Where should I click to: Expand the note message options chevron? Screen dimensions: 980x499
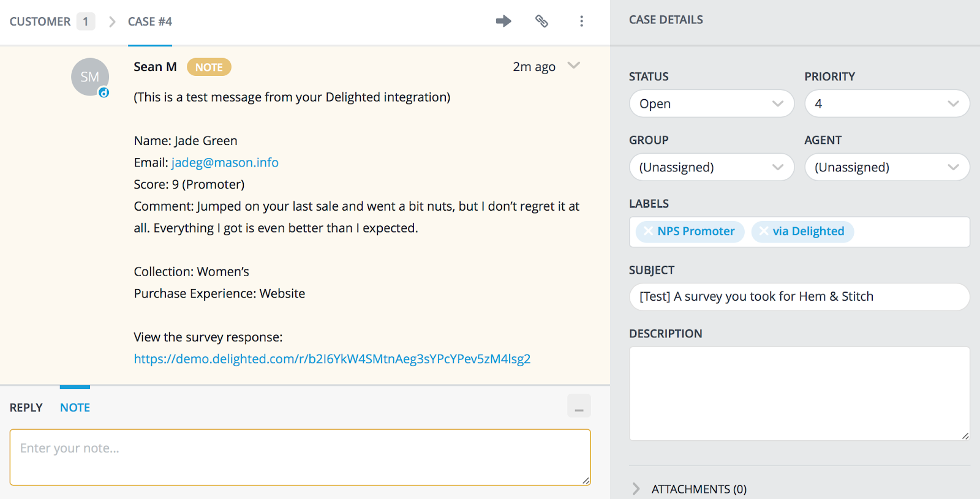[574, 66]
